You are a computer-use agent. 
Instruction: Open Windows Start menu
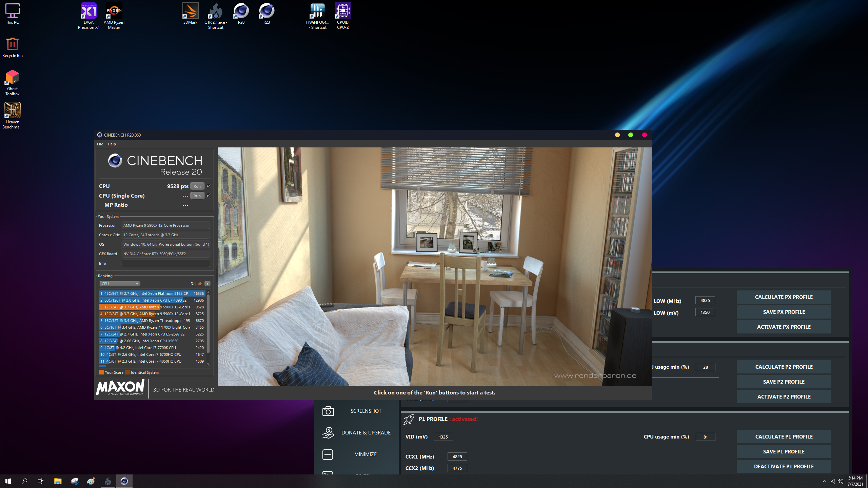pos(8,481)
